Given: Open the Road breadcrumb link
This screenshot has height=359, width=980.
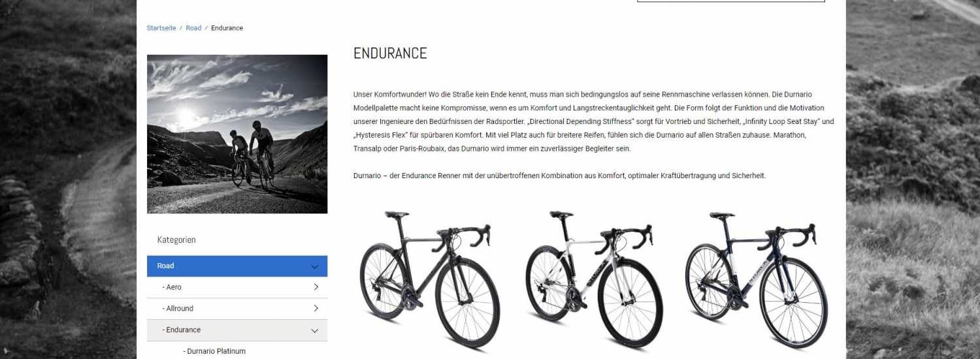Looking at the screenshot, I should click(193, 28).
